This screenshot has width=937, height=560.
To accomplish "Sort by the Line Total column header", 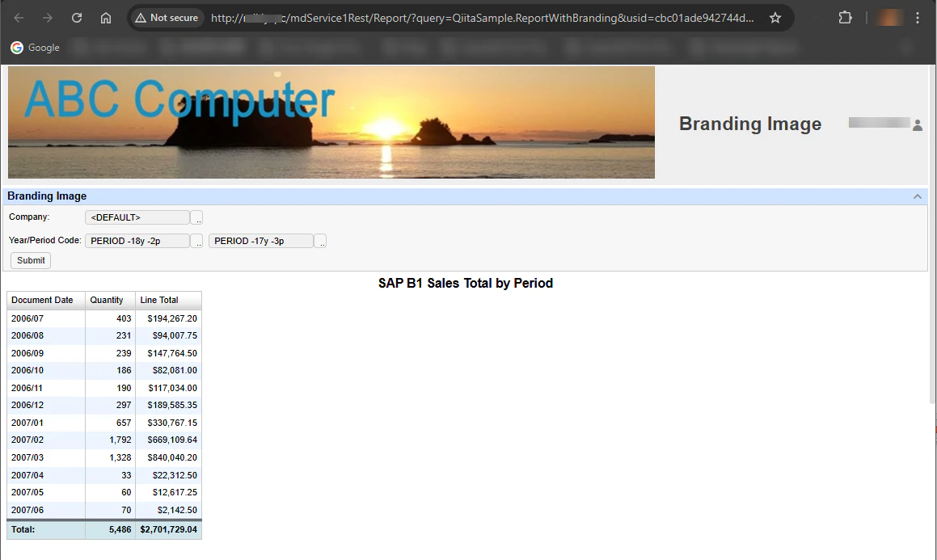I will pos(168,301).
